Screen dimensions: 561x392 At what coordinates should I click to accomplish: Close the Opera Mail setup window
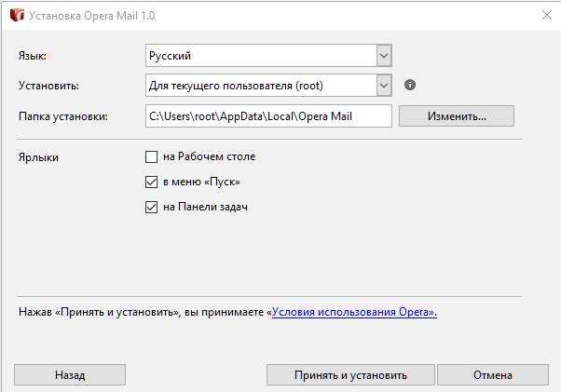click(x=547, y=16)
